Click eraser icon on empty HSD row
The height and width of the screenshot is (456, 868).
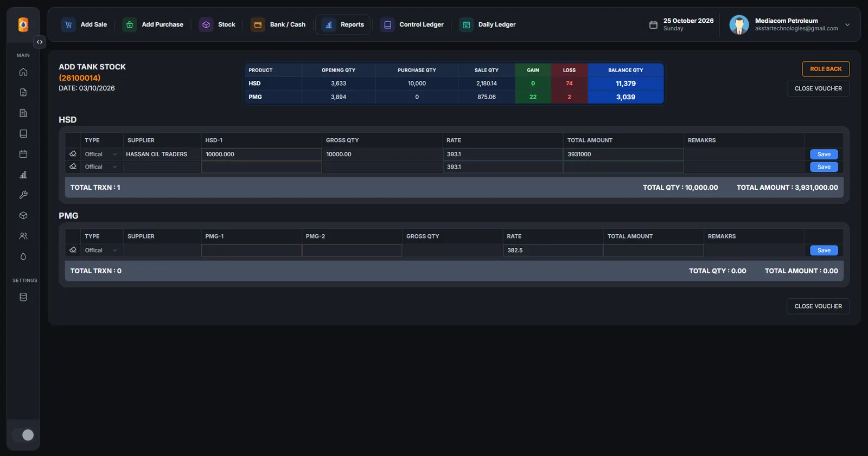click(x=73, y=166)
